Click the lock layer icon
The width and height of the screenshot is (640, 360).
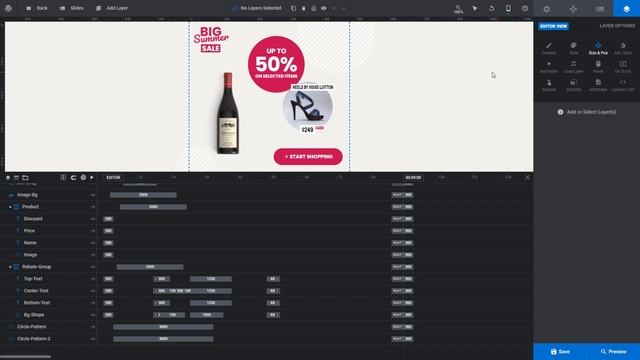(x=313, y=8)
